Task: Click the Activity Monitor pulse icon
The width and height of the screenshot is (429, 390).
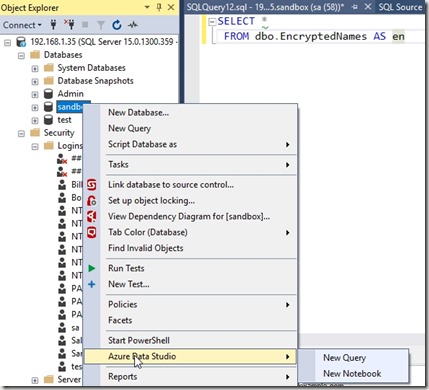Action: point(133,25)
